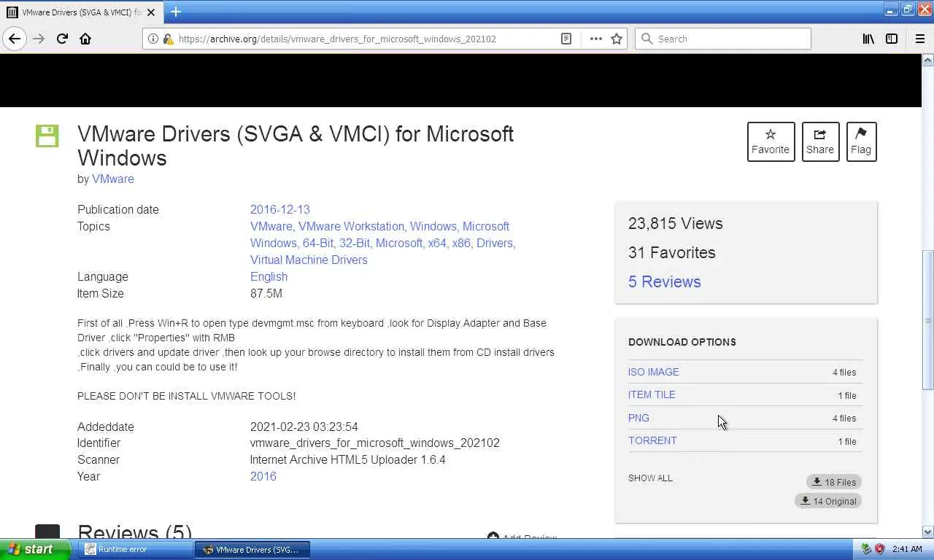934x560 pixels.
Task: Select VMware Drivers taskbar button
Action: (252, 550)
